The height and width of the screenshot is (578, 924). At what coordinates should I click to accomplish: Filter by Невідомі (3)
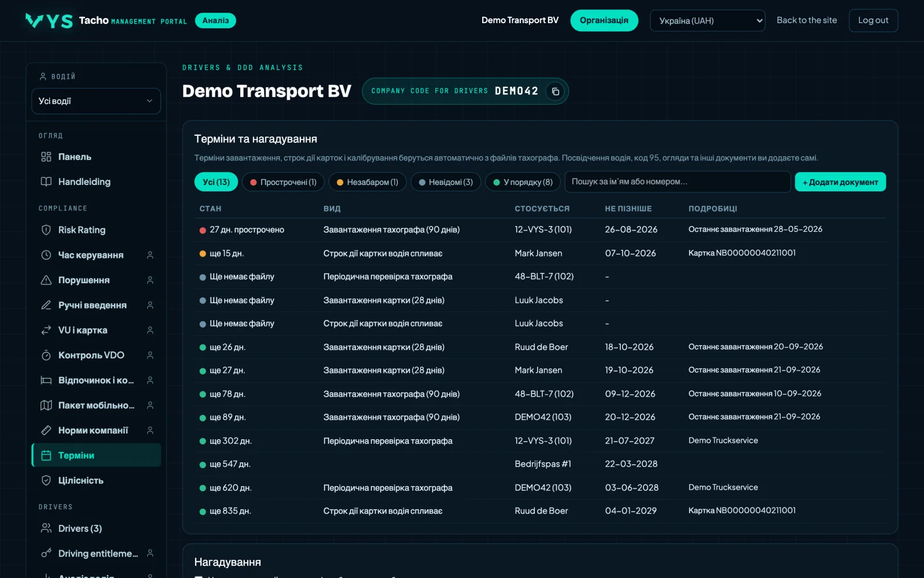[445, 182]
